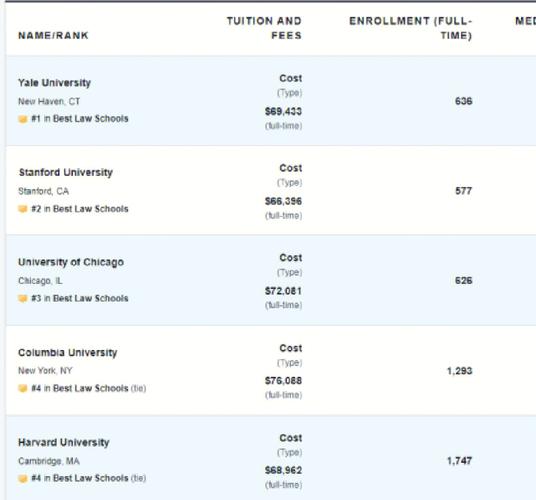The width and height of the screenshot is (536, 500).
Task: Sort by Enrollment (Full-Time) column header
Action: pos(411,28)
